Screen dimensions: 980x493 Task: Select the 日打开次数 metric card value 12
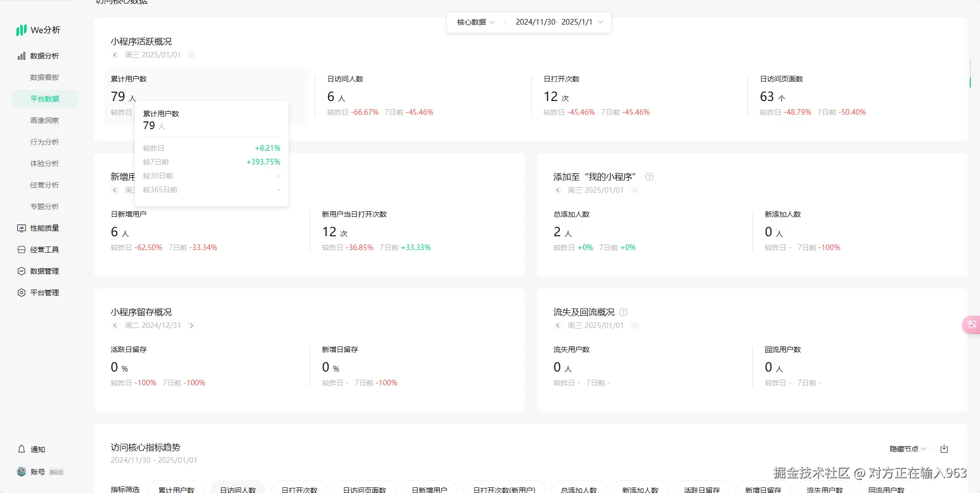coord(550,96)
